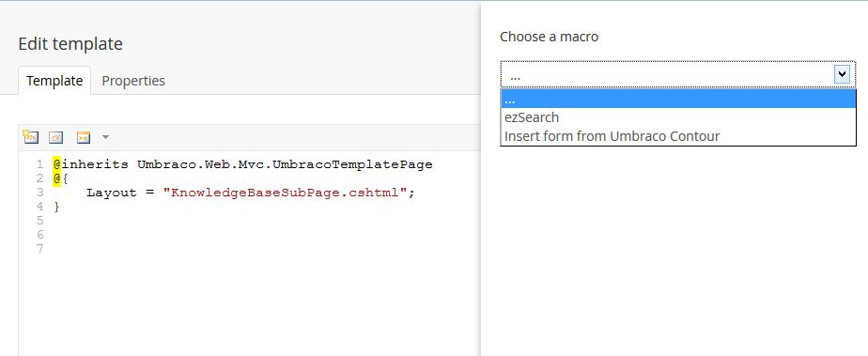Click the highlighted @ symbol on line 2
The image size is (868, 356).
(56, 178)
